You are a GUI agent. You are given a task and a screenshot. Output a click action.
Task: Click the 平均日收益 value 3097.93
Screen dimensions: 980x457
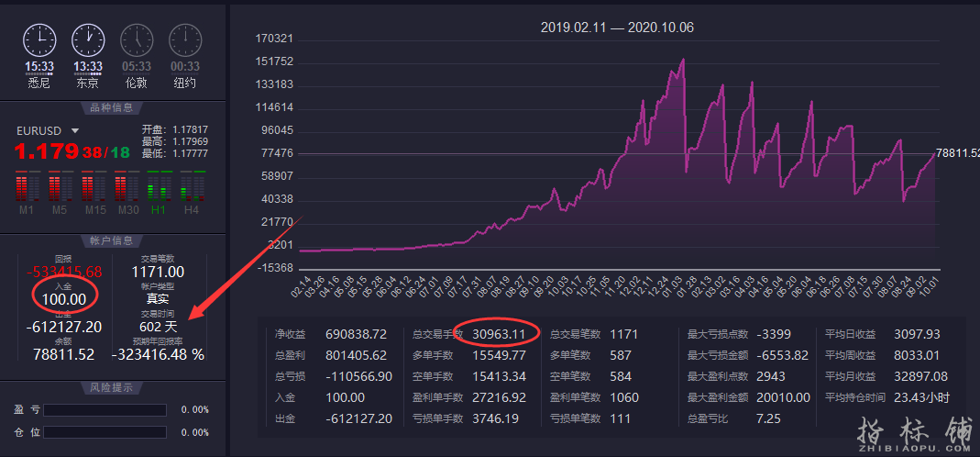pyautogui.click(x=917, y=334)
